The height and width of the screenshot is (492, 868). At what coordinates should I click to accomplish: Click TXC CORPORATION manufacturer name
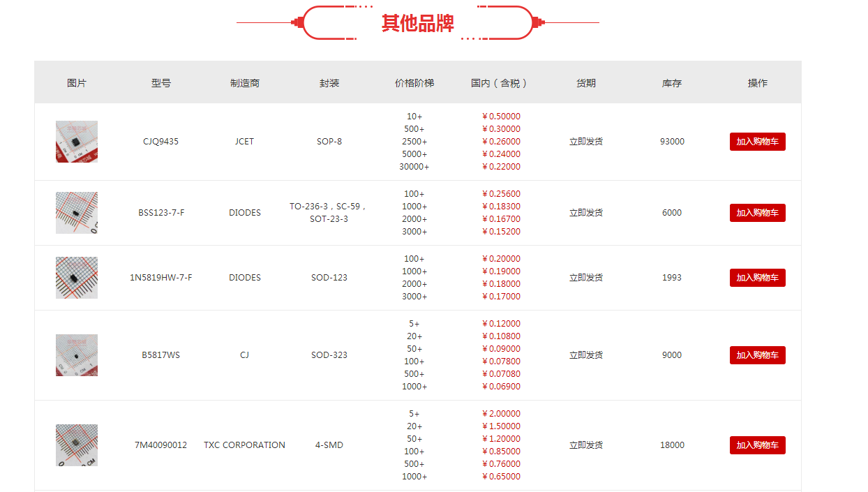[244, 445]
